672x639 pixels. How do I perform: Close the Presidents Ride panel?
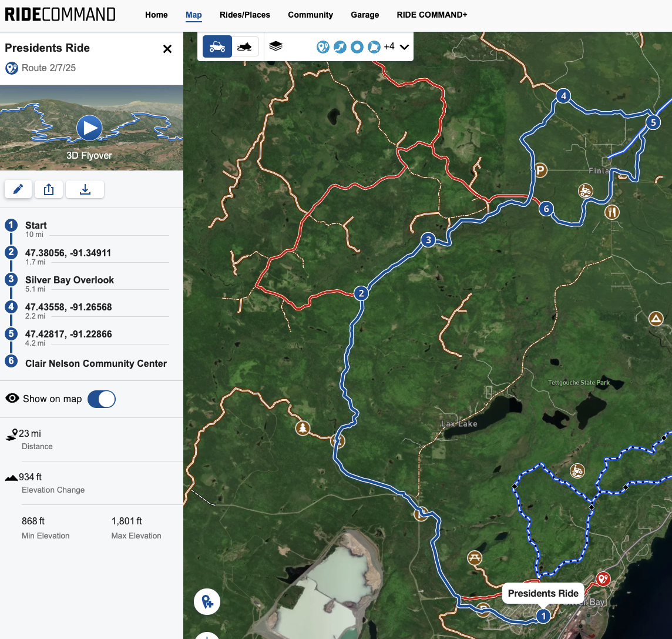[x=167, y=49]
